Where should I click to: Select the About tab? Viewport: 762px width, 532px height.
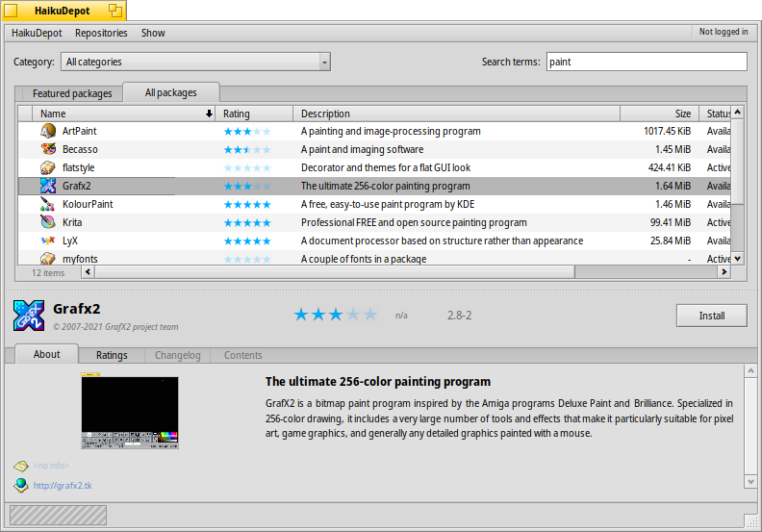click(46, 354)
